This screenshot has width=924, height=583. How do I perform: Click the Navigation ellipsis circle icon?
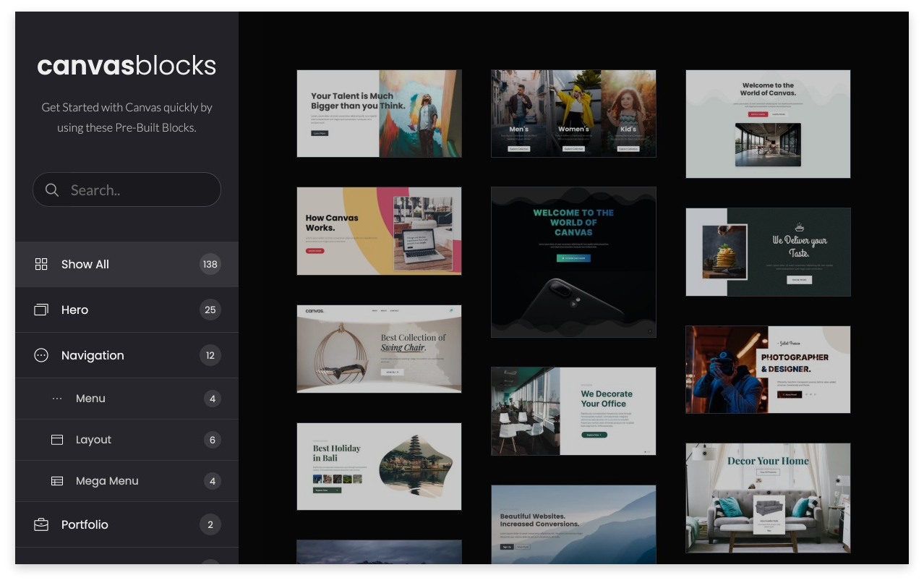coord(41,355)
